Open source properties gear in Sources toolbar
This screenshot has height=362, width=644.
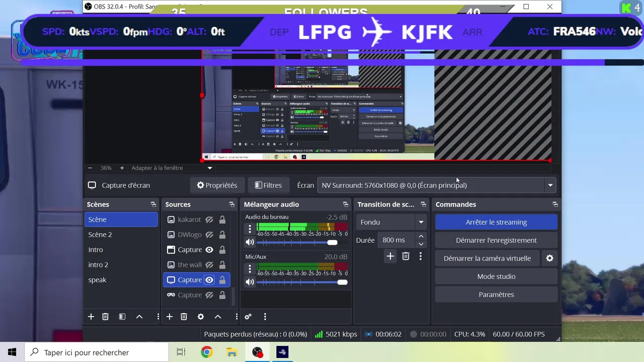point(201,317)
